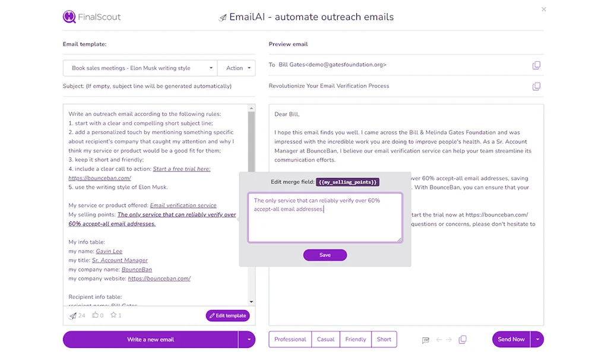Click the thumbs-up like icon

[x=95, y=315]
